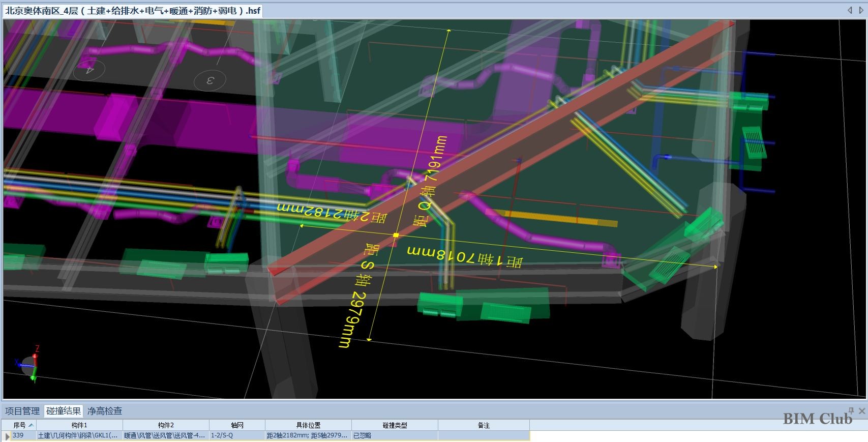Sort by the 序号 column header
Screen dimensions: 868x442
pyautogui.click(x=19, y=425)
